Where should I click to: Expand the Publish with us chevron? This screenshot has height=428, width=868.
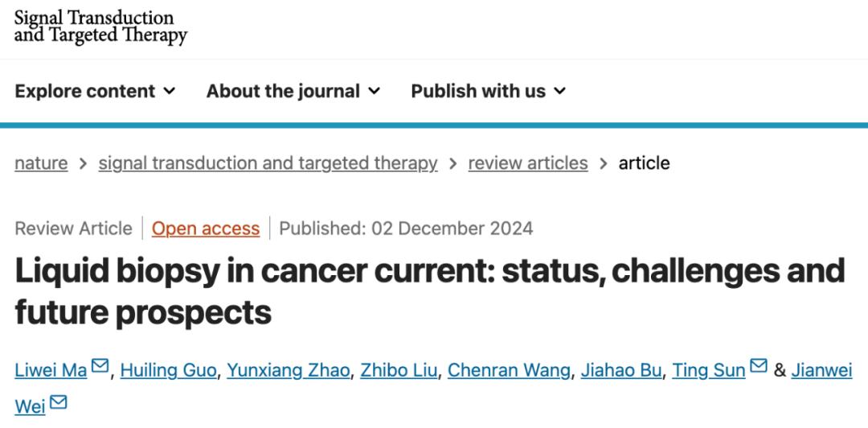coord(559,92)
